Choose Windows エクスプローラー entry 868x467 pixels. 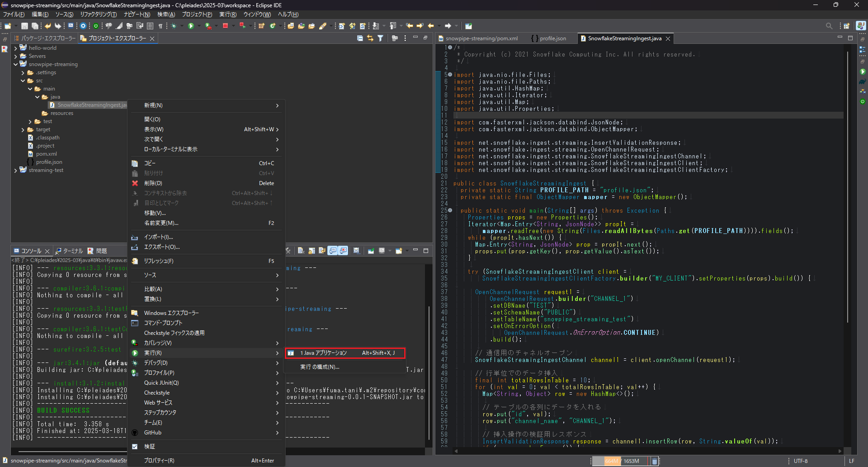pos(207,313)
